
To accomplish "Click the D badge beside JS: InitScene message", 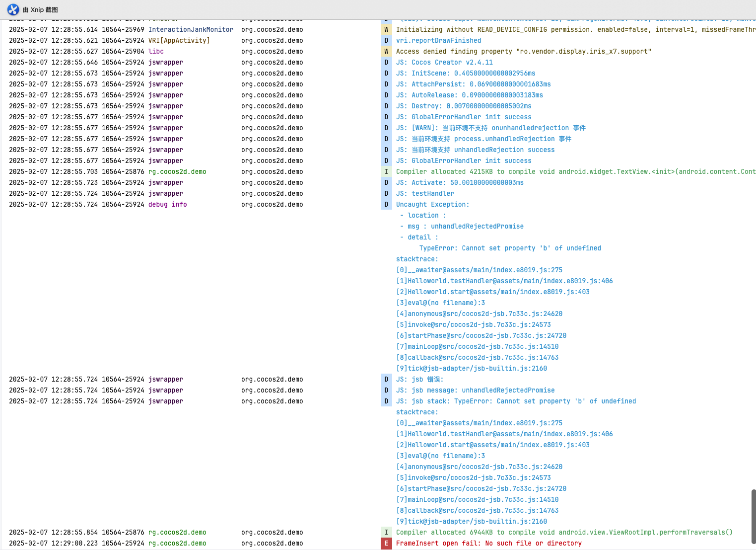I will point(386,74).
